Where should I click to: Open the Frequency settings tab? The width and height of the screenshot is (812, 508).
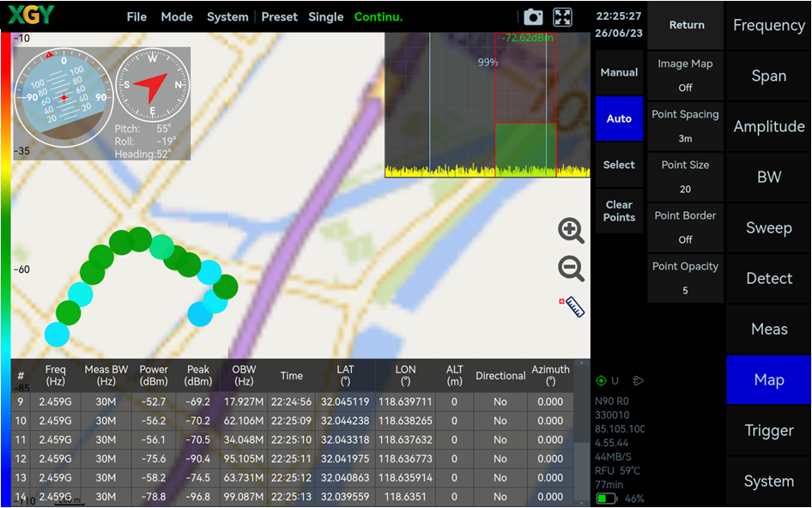(x=769, y=26)
